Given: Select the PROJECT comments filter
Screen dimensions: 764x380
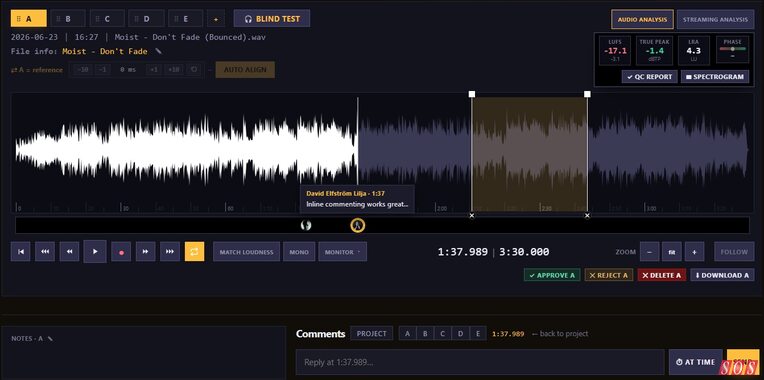Looking at the screenshot, I should pos(372,334).
